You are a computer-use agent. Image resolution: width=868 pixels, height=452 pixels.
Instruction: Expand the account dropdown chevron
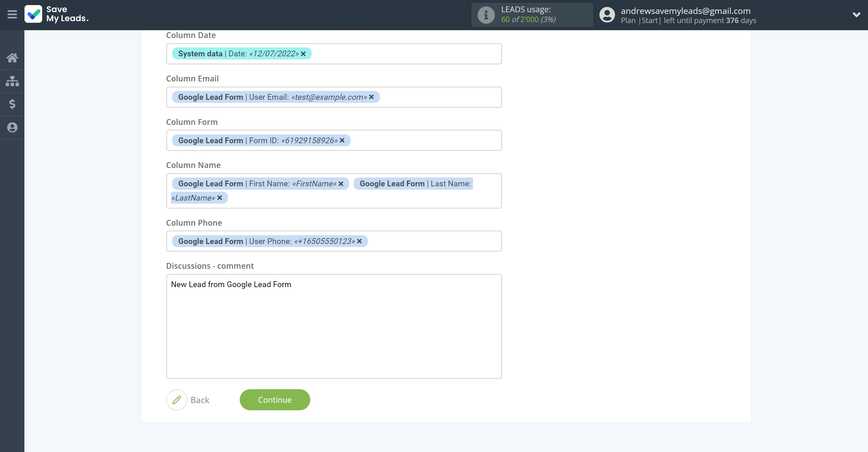click(856, 15)
